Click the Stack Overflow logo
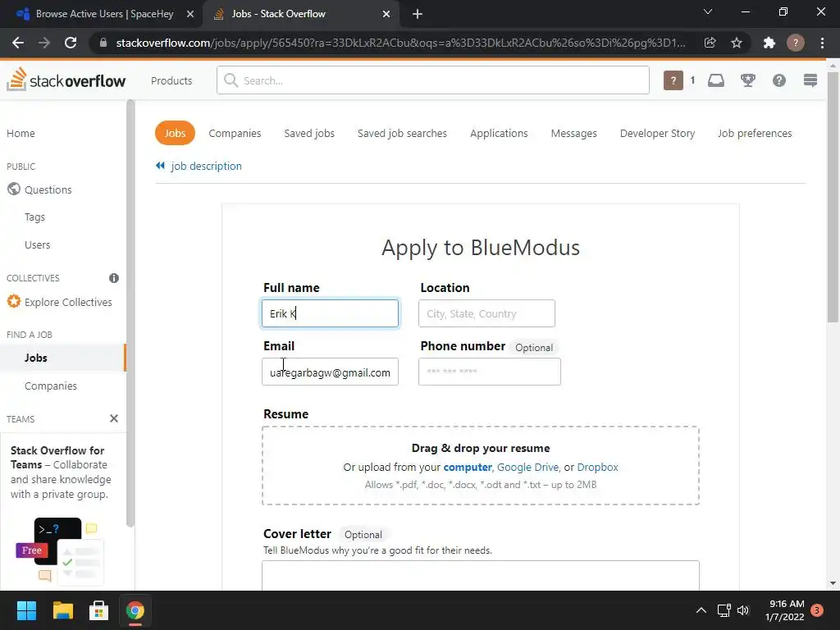The height and width of the screenshot is (630, 840). click(66, 80)
